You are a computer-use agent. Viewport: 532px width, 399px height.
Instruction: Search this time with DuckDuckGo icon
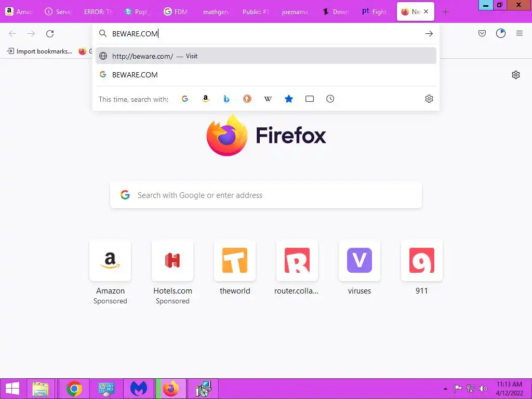click(247, 99)
